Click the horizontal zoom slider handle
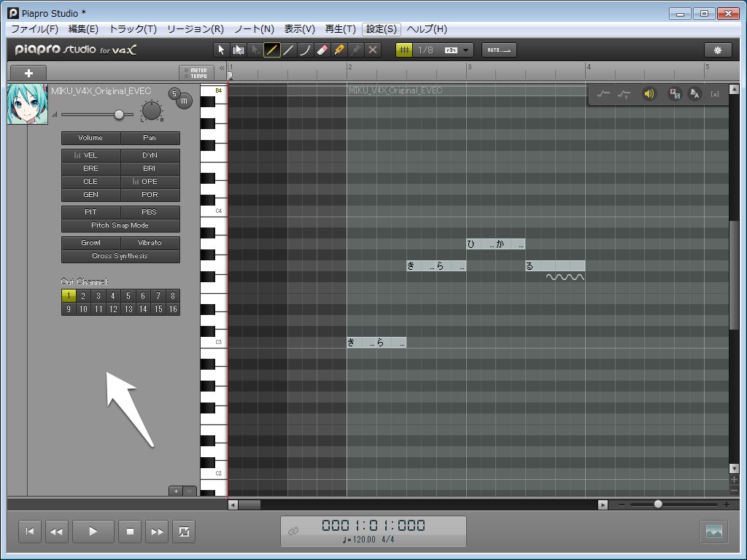Viewport: 747px width, 560px height. click(658, 504)
